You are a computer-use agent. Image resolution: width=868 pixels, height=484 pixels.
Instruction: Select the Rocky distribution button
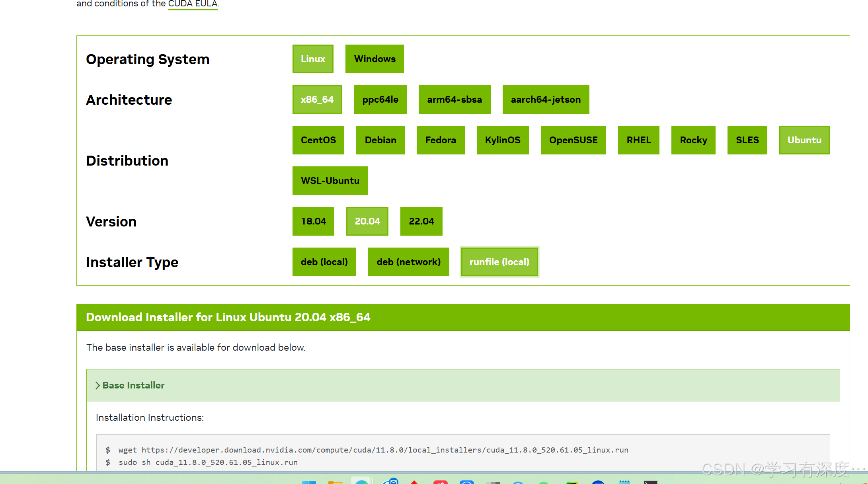[693, 140]
